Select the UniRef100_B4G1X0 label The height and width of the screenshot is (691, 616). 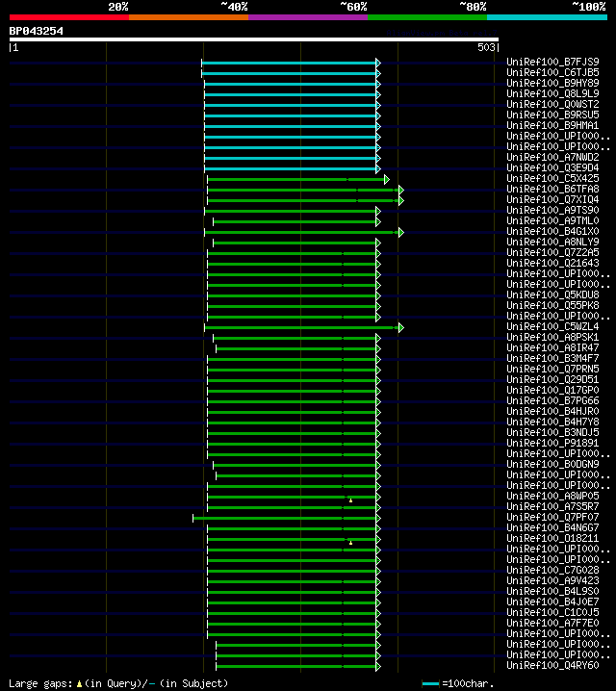pyautogui.click(x=552, y=231)
